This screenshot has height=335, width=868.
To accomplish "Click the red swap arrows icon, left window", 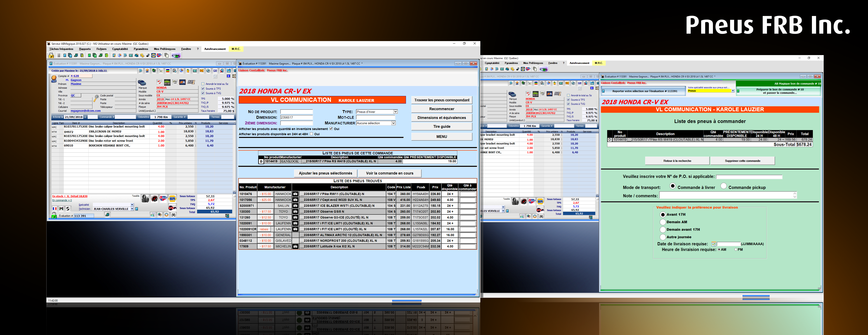I will pyautogui.click(x=159, y=82).
